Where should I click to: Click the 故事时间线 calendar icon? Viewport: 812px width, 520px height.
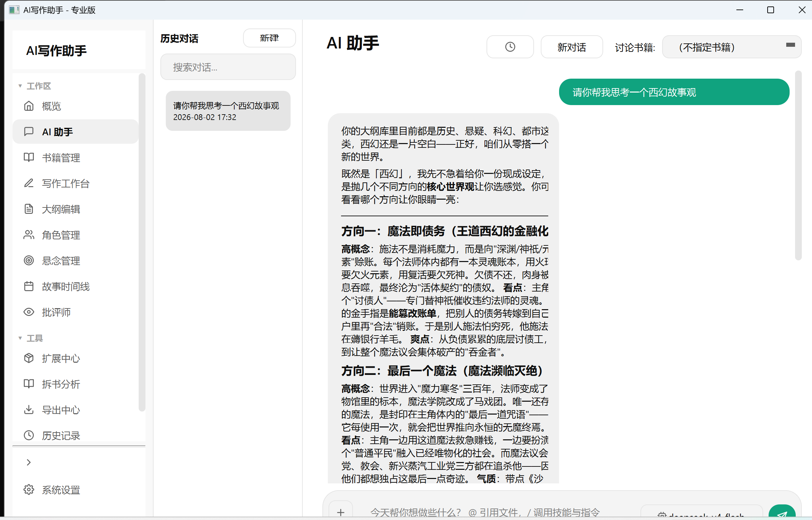[29, 286]
